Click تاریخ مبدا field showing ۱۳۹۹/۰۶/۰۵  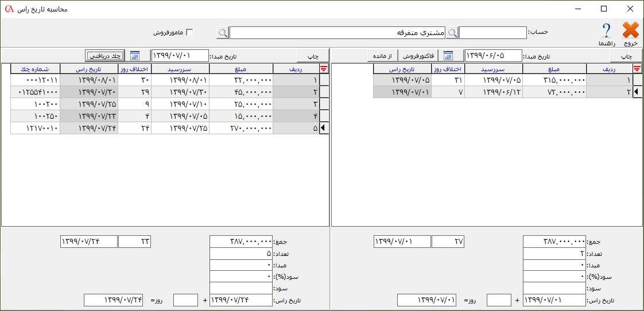tap(493, 56)
